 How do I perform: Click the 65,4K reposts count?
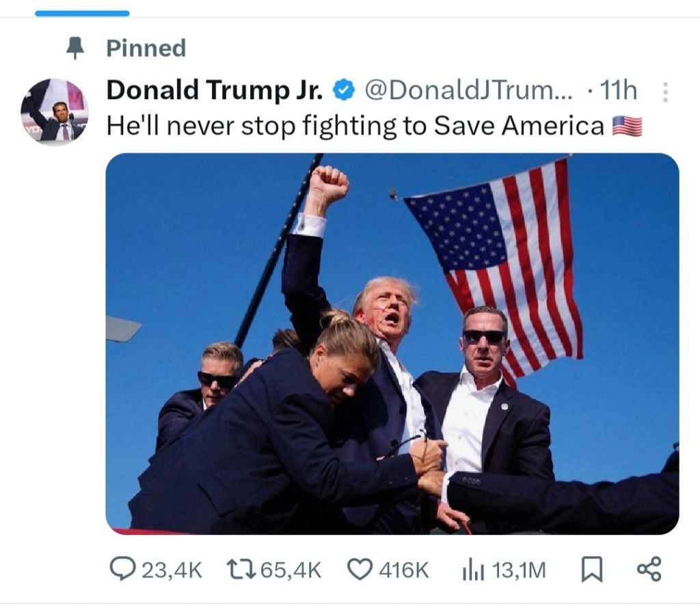[x=291, y=570]
